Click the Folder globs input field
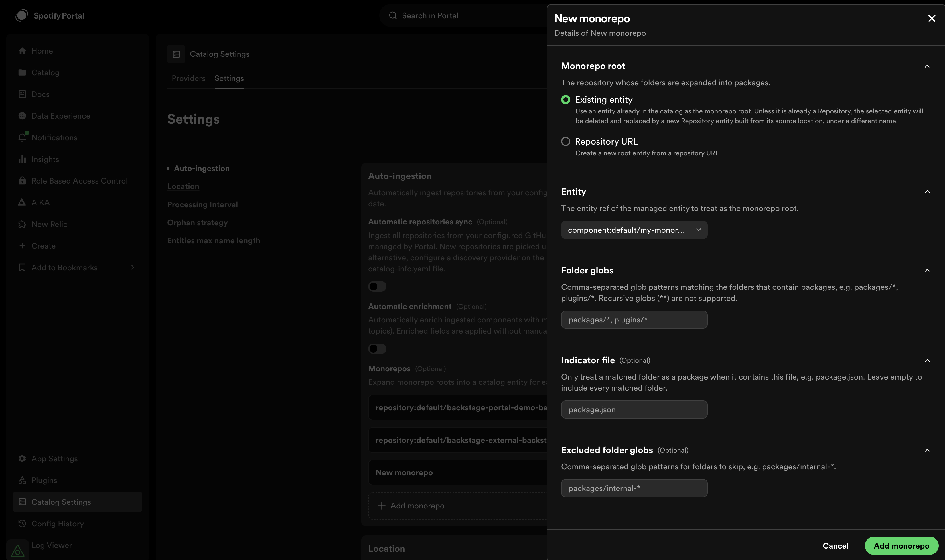This screenshot has width=945, height=560. [x=634, y=320]
